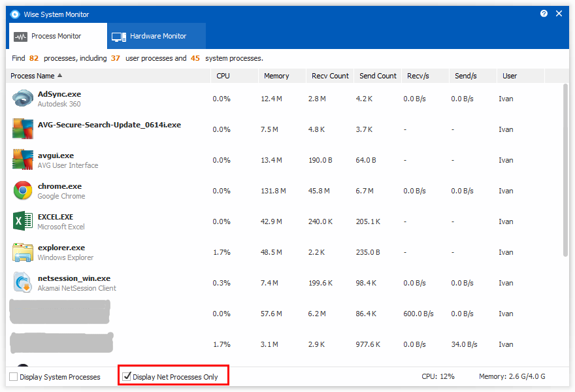The width and height of the screenshot is (575, 392).
Task: Sort by Memory column header
Action: click(x=282, y=76)
